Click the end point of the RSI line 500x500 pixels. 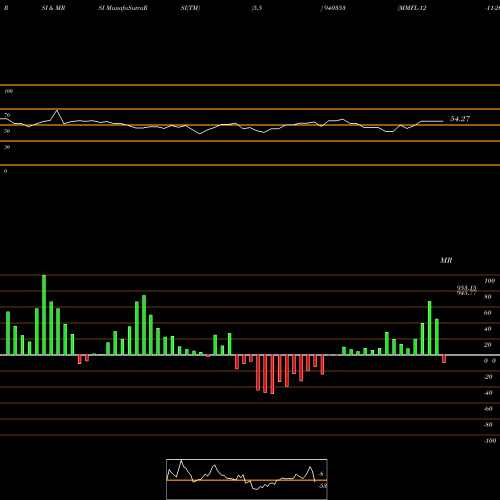(x=443, y=121)
